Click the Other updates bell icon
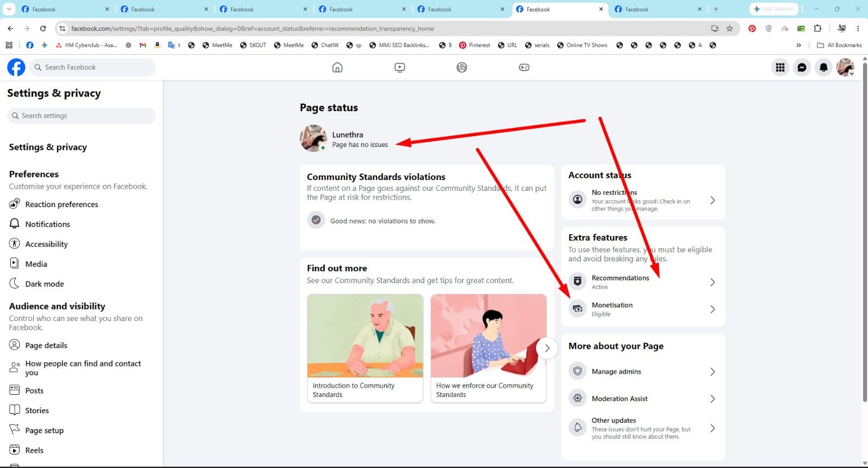This screenshot has width=868, height=468. tap(578, 428)
